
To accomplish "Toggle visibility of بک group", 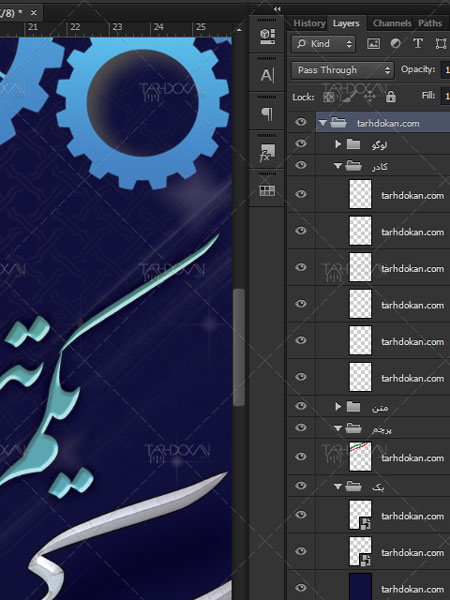I will (301, 486).
